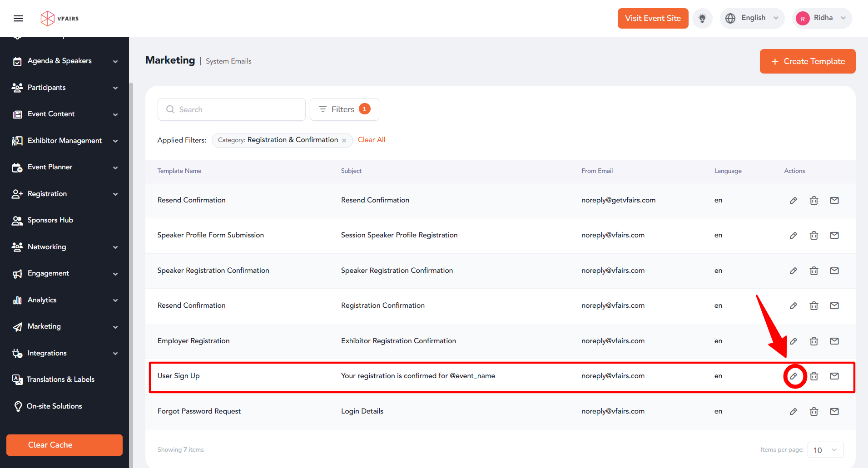
Task: Delete Speaker Registration Confirmation template
Action: tap(813, 271)
